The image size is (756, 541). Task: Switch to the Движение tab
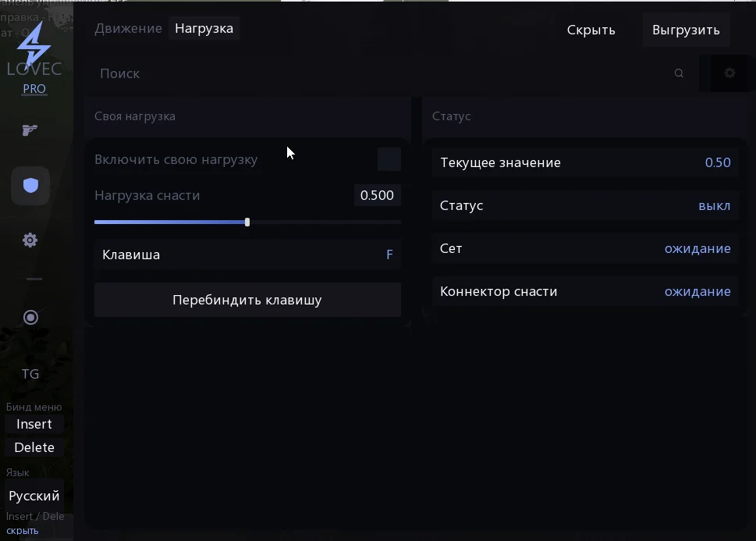click(x=127, y=28)
